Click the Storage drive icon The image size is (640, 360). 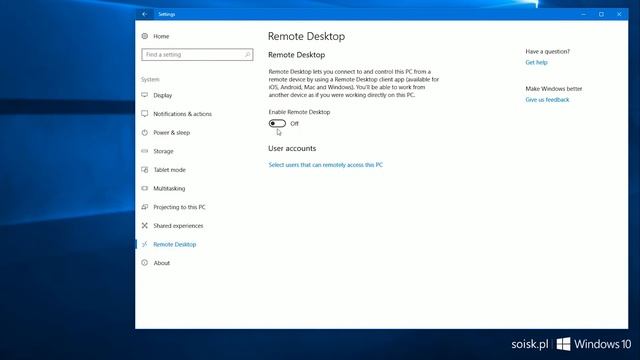click(144, 151)
